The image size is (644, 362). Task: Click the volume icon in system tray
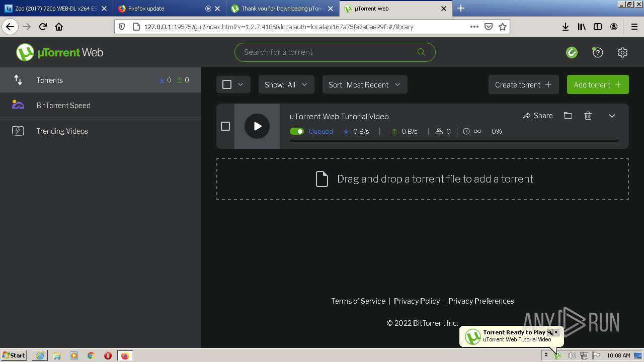(x=572, y=355)
